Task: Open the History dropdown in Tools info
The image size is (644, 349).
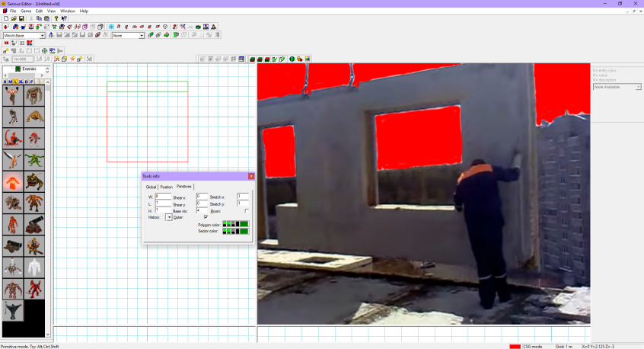Action: (x=169, y=217)
